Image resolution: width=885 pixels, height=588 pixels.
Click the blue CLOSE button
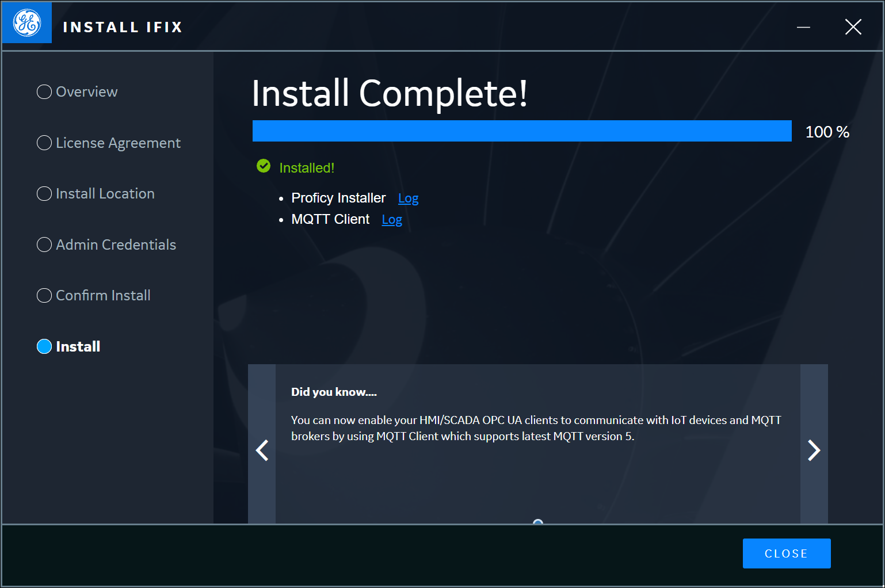(x=787, y=553)
